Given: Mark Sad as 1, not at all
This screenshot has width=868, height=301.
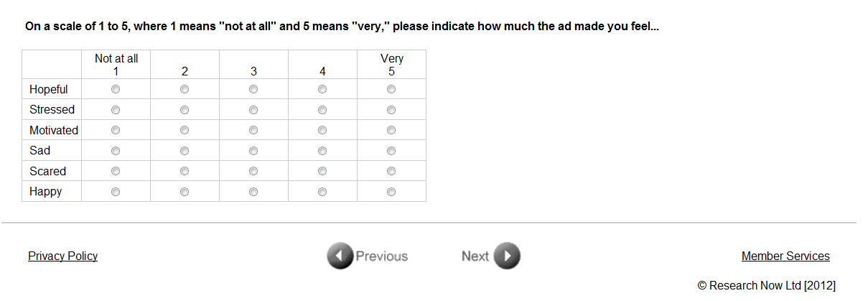Looking at the screenshot, I should pyautogui.click(x=116, y=151).
